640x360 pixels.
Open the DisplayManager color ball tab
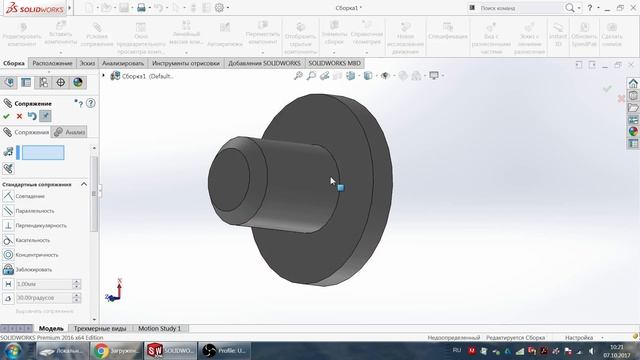tap(78, 82)
